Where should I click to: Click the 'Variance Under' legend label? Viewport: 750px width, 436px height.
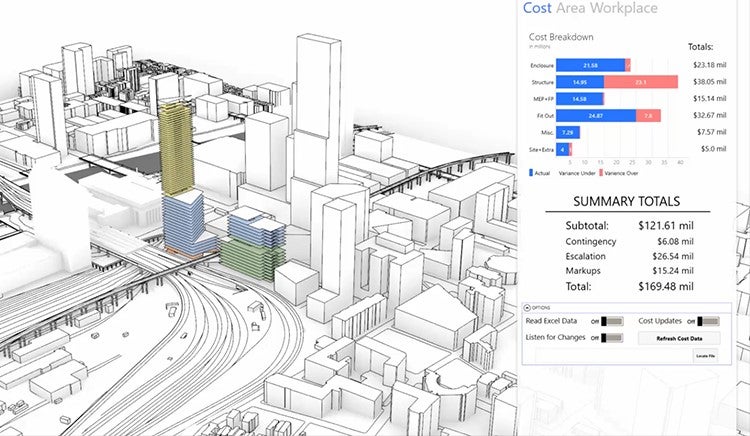pyautogui.click(x=577, y=173)
